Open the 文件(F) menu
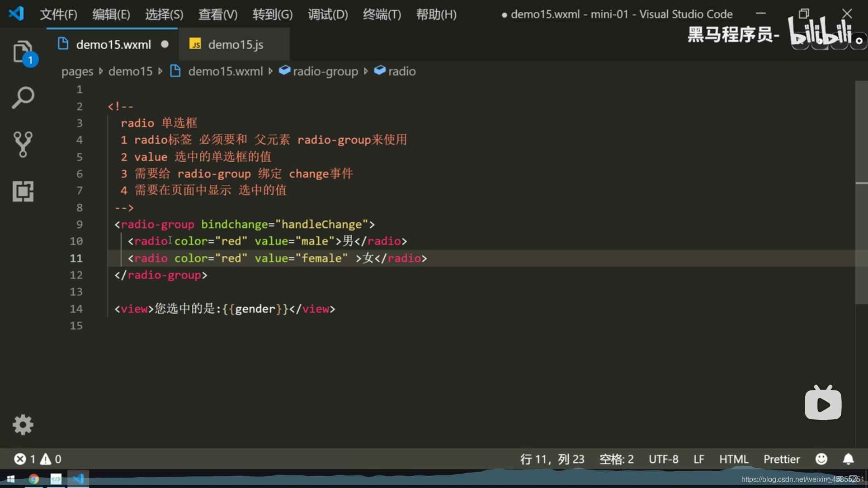 click(x=59, y=14)
